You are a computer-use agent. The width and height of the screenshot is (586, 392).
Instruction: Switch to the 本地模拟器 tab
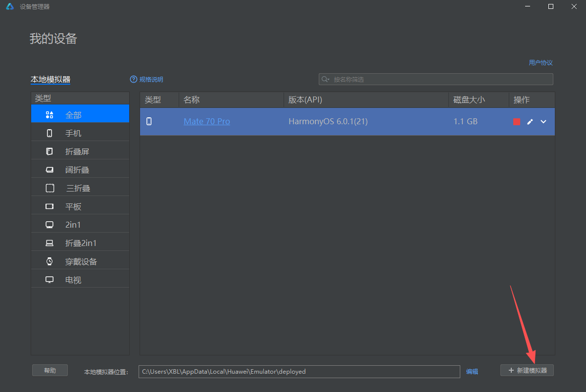tap(50, 79)
